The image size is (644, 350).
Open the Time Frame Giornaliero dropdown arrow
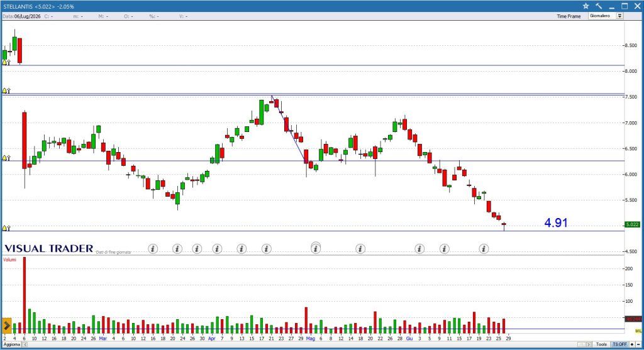[x=619, y=16]
